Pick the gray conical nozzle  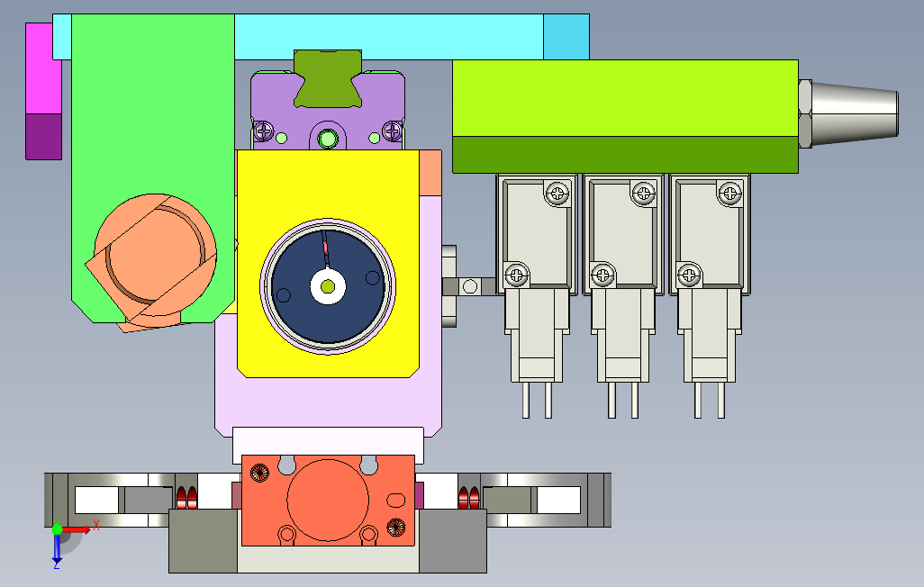(855, 113)
